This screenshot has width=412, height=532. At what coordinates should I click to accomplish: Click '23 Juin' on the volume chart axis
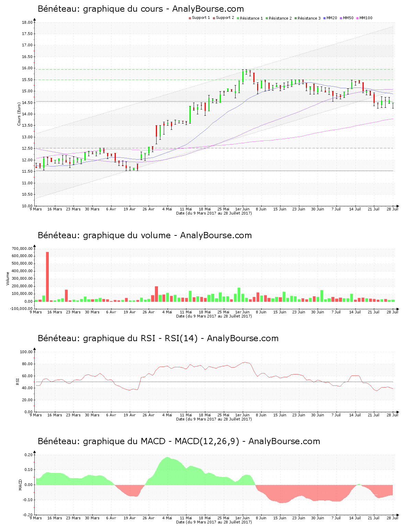tap(299, 312)
